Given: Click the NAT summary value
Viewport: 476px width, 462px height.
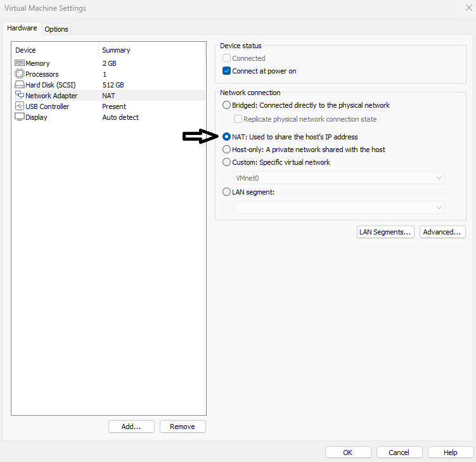Looking at the screenshot, I should pyautogui.click(x=108, y=96).
